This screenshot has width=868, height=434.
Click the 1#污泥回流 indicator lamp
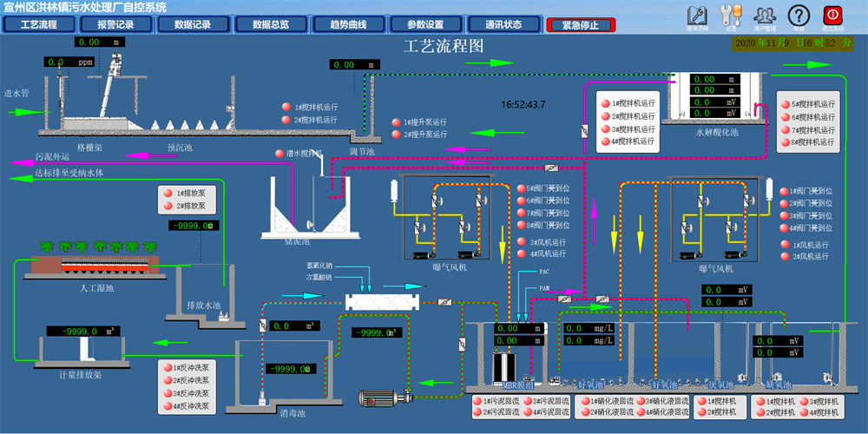tap(477, 402)
